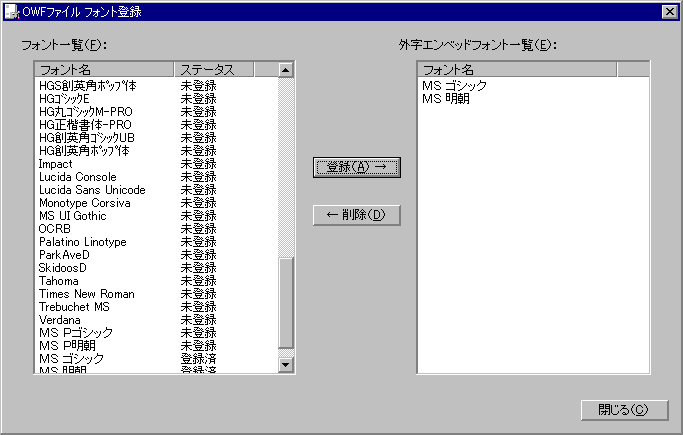Sort by the left list フォント名 column header
Screen dimensions: 683x435
point(105,70)
